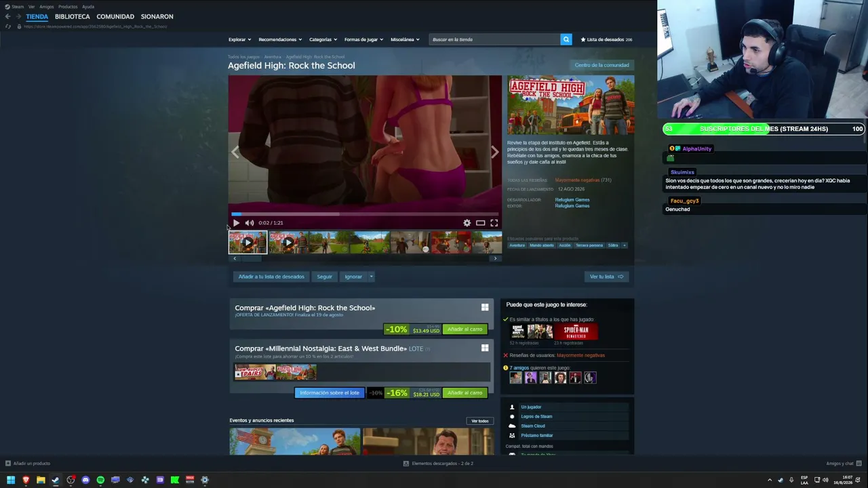Open the Recomendaciones dropdown menu
Image resolution: width=868 pixels, height=488 pixels.
point(280,39)
